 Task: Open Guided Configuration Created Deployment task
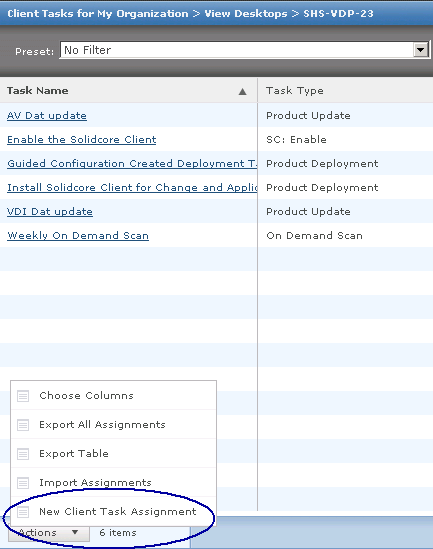132,164
